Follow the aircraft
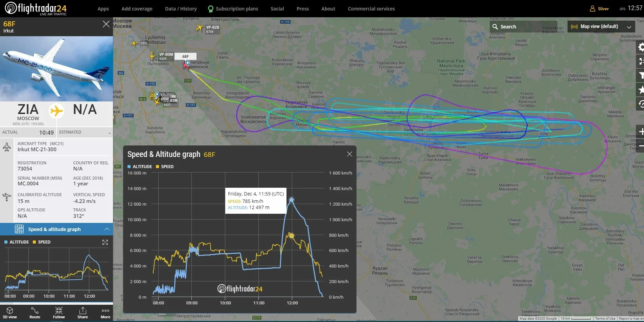This screenshot has height=322, width=644. point(59,313)
